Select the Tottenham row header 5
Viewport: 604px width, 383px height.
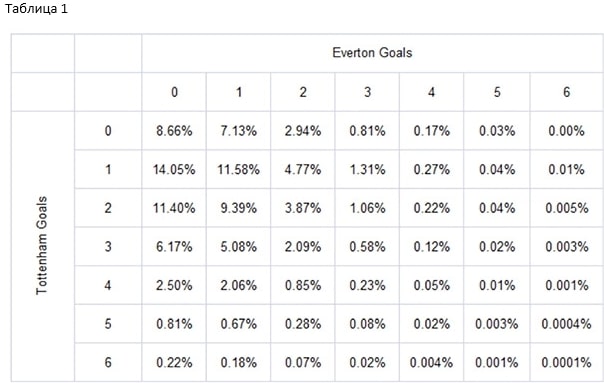point(108,324)
